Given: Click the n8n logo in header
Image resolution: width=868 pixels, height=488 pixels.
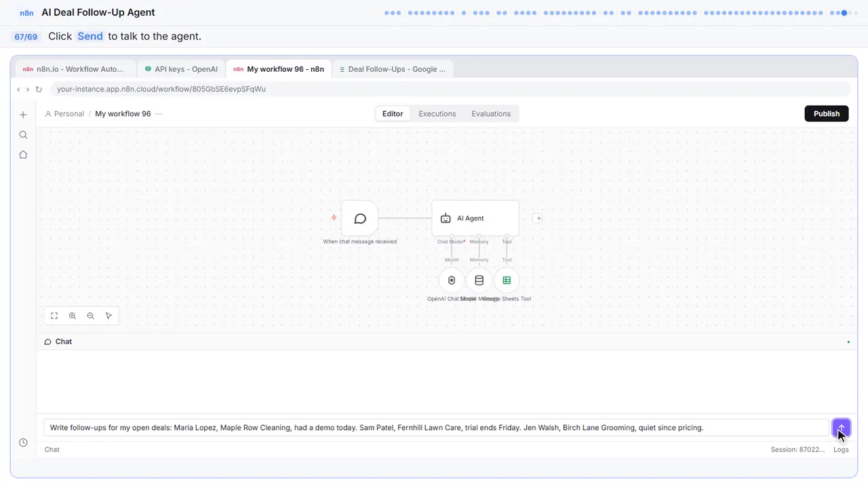Looking at the screenshot, I should pos(26,13).
